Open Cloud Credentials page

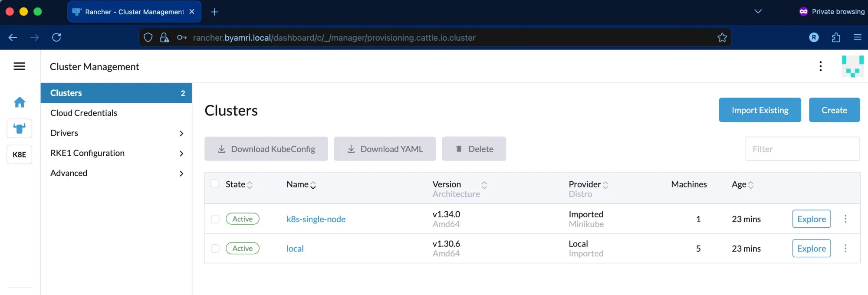pyautogui.click(x=84, y=113)
